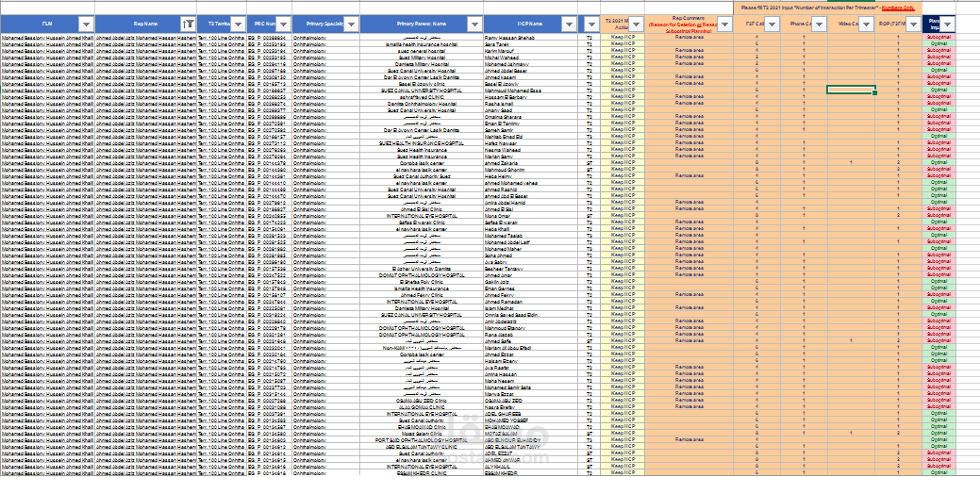
Task: Select the 'Ahmed Fakry Clinic' cell
Action: pyautogui.click(x=422, y=295)
